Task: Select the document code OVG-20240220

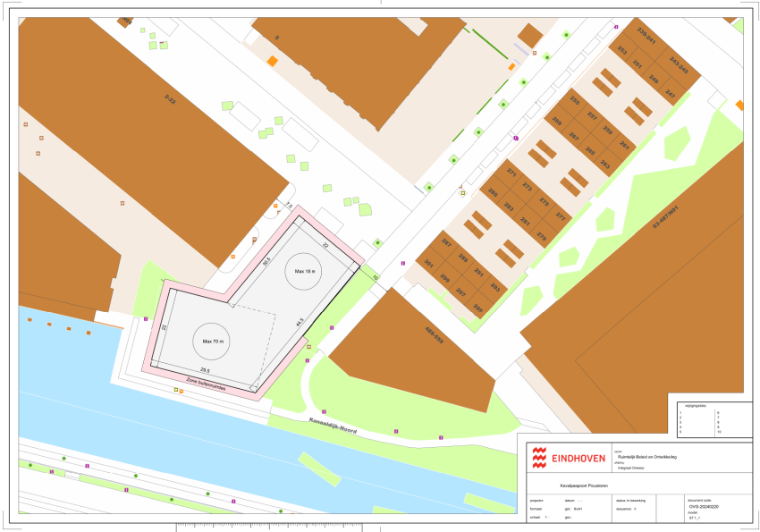Action: [704, 505]
